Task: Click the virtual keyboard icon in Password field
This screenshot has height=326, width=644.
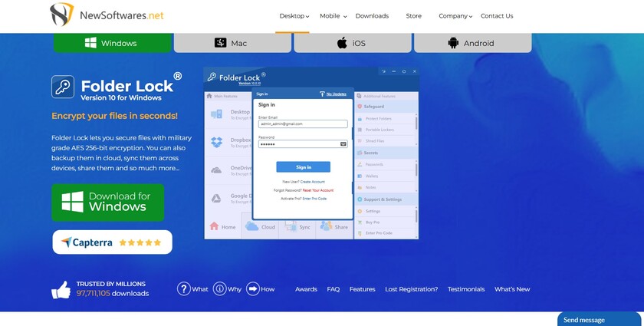Action: [343, 144]
